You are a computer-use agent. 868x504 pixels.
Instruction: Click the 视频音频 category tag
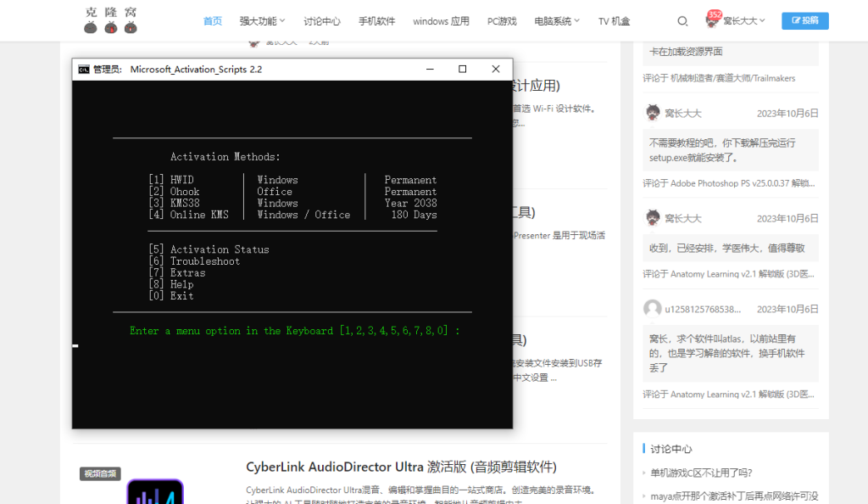[100, 473]
